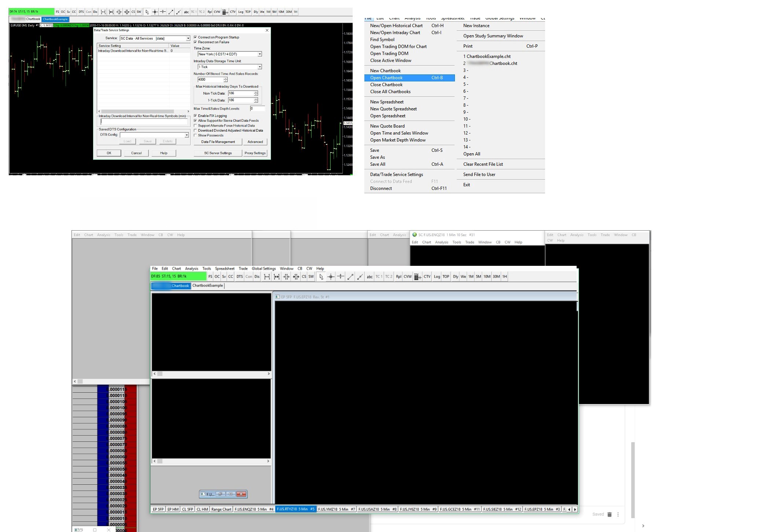Check Support Alternate Forex Historical Data
The image size is (761, 532).
click(x=195, y=126)
